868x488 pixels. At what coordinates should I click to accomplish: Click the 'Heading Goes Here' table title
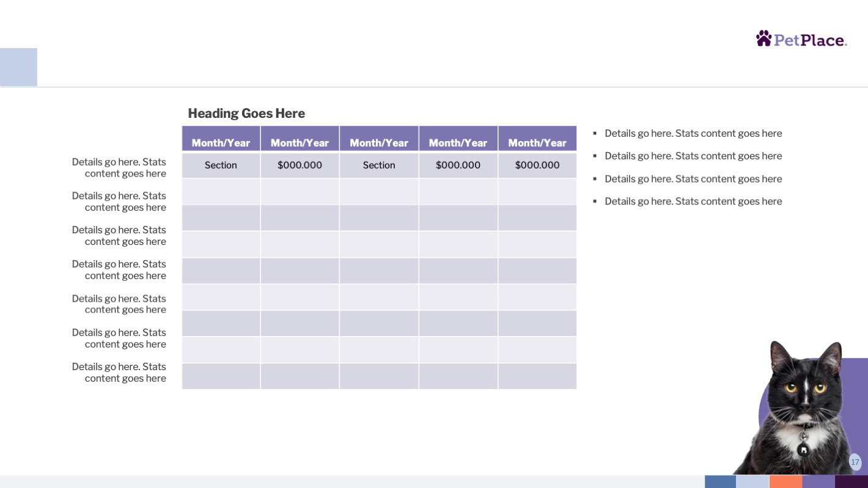tap(246, 114)
